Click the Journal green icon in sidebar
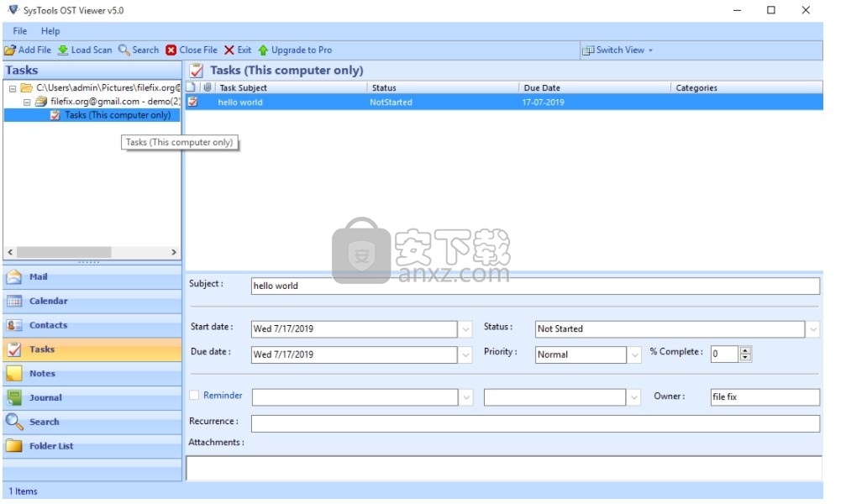Screen dimensions: 846x504 [14, 398]
